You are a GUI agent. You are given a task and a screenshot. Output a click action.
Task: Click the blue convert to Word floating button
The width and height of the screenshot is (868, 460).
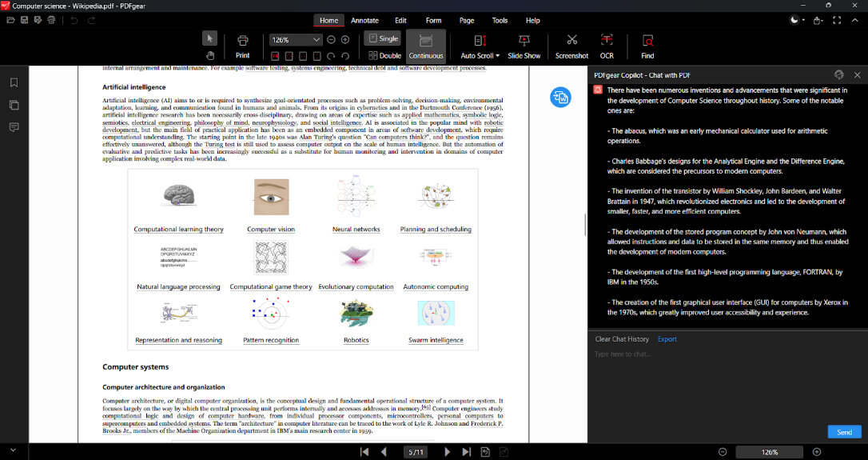(x=560, y=98)
